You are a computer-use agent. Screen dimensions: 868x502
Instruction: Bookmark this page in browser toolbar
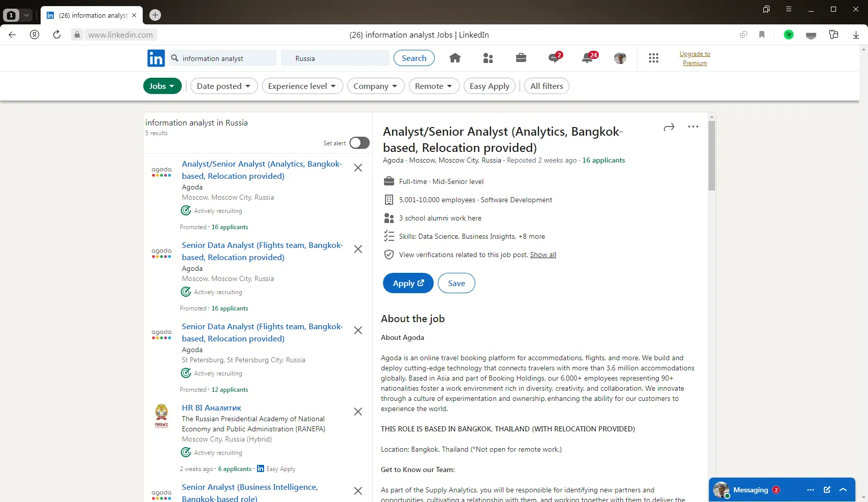click(762, 35)
